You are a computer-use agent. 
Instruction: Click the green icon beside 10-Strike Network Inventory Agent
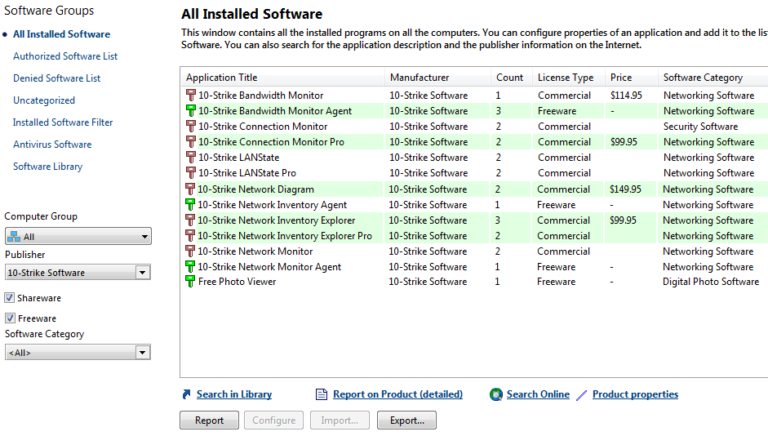(x=191, y=204)
